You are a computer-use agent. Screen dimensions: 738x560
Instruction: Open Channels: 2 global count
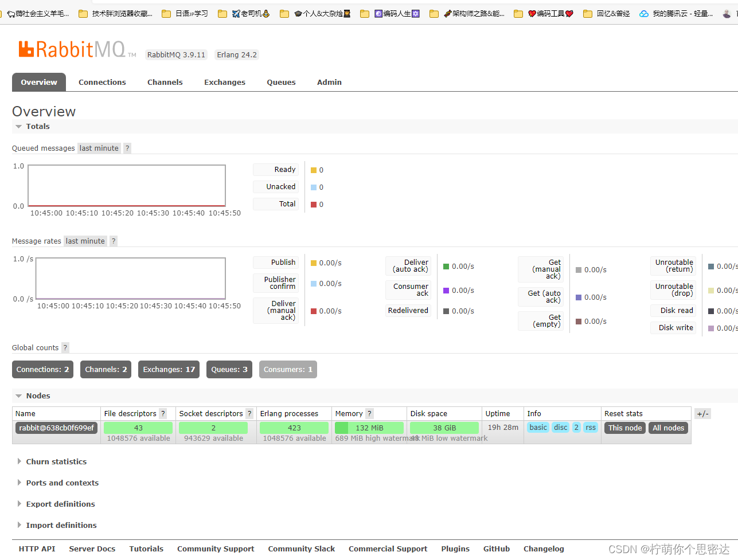106,369
